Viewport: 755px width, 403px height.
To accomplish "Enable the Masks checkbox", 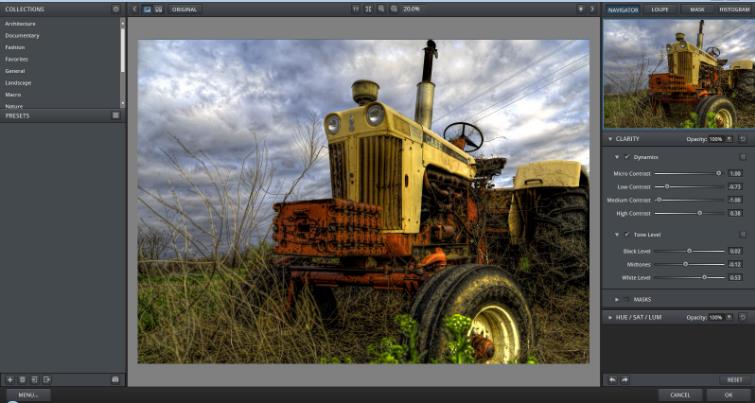I will 627,299.
